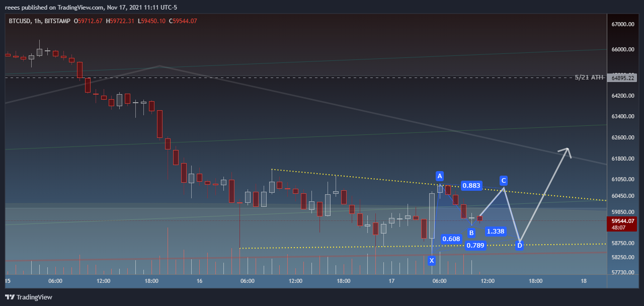Click the date label 15 on time axis
This screenshot has height=306, width=644.
click(8, 281)
